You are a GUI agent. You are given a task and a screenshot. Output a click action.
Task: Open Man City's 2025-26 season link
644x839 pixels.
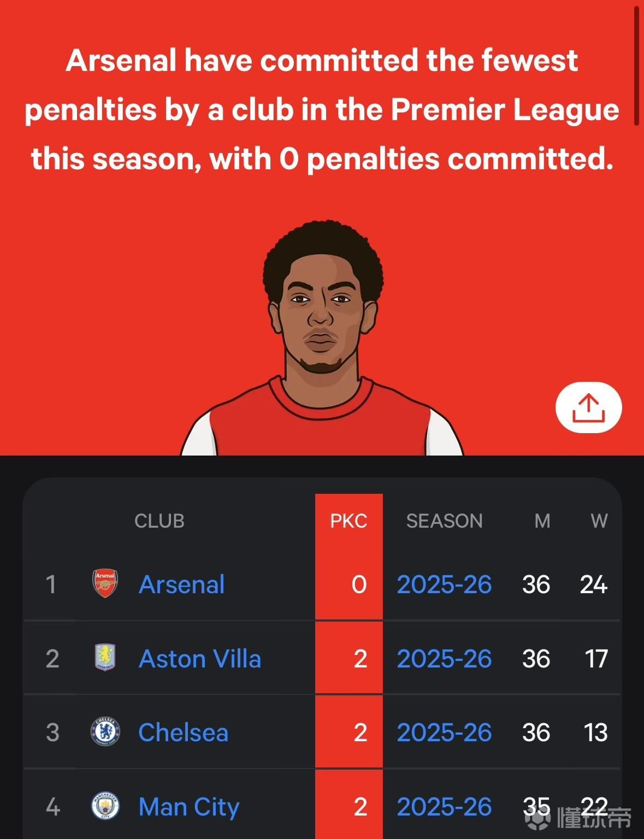(x=444, y=807)
